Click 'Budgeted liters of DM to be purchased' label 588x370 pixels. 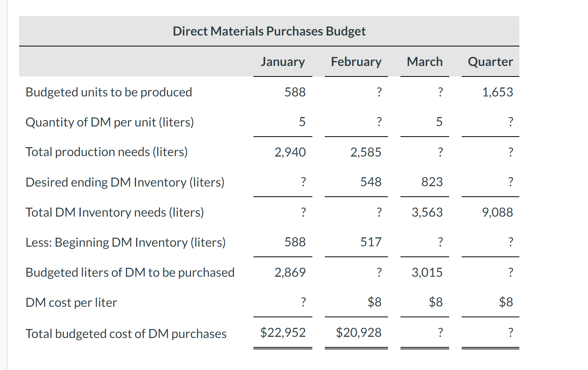130,272
